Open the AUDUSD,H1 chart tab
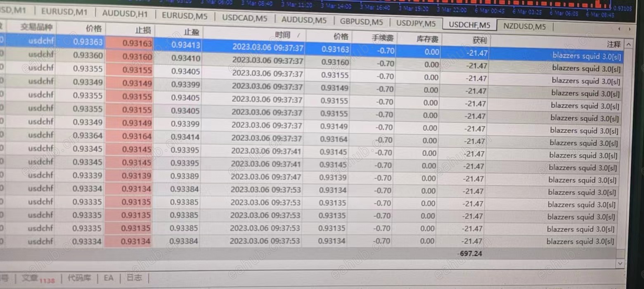 pyautogui.click(x=125, y=14)
